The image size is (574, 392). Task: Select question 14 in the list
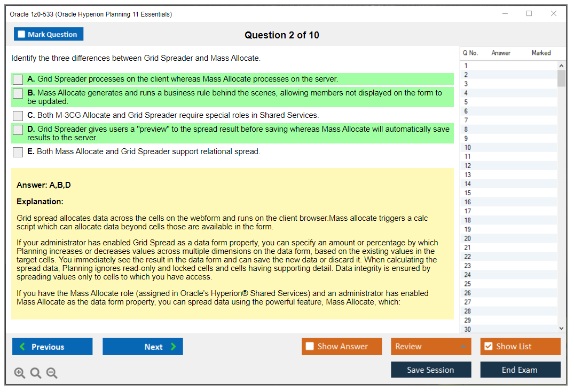coord(468,184)
